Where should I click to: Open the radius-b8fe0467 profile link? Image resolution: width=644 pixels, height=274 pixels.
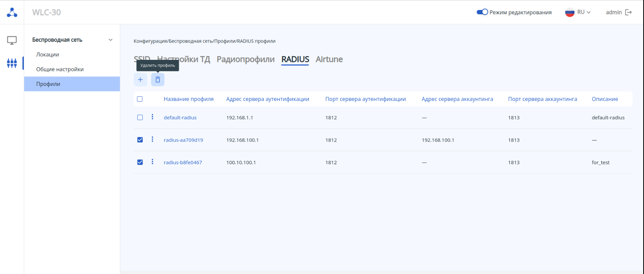tap(183, 162)
